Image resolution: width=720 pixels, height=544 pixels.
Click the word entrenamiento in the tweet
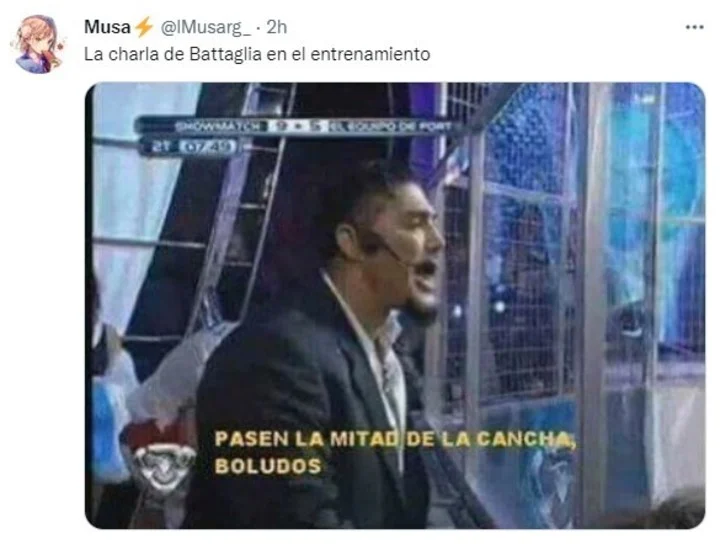point(370,54)
